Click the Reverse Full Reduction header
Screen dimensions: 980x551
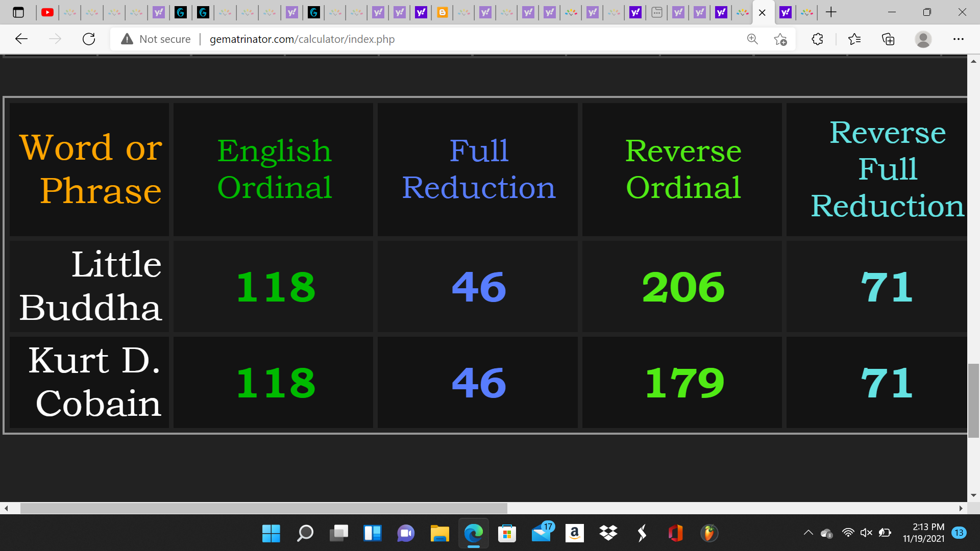(877, 169)
